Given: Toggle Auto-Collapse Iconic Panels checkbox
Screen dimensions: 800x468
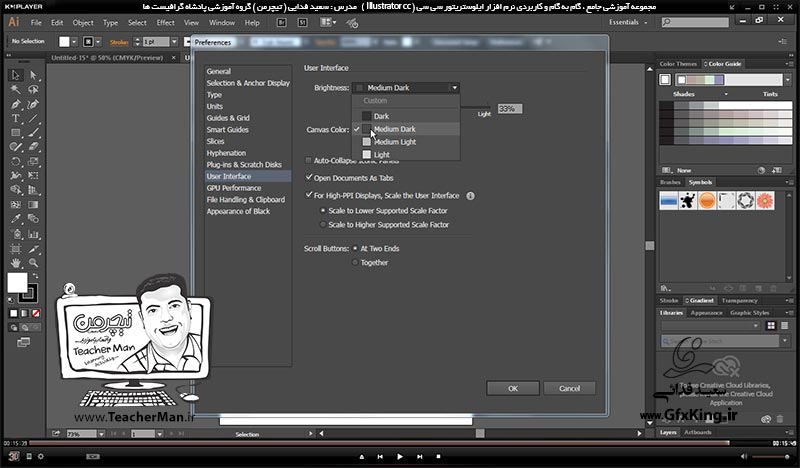Looking at the screenshot, I should [x=308, y=160].
